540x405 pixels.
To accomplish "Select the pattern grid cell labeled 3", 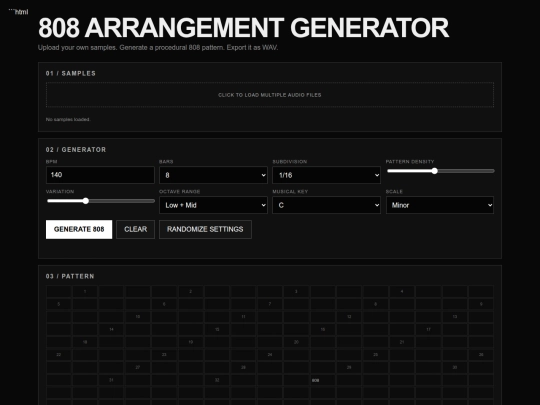I will (x=296, y=291).
